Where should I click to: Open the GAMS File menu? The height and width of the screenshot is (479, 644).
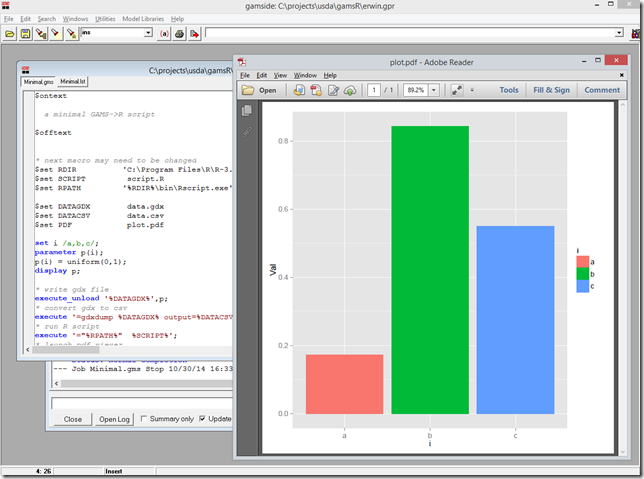9,19
